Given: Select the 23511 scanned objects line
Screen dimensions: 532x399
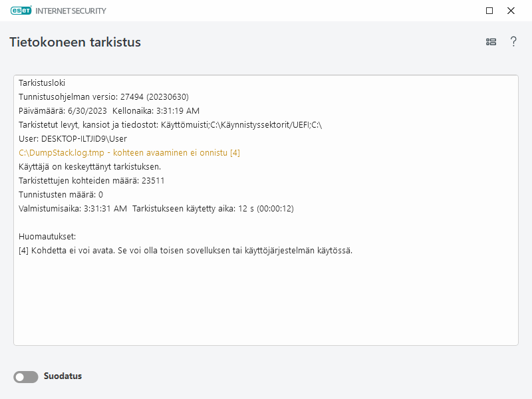Looking at the screenshot, I should [x=100, y=180].
